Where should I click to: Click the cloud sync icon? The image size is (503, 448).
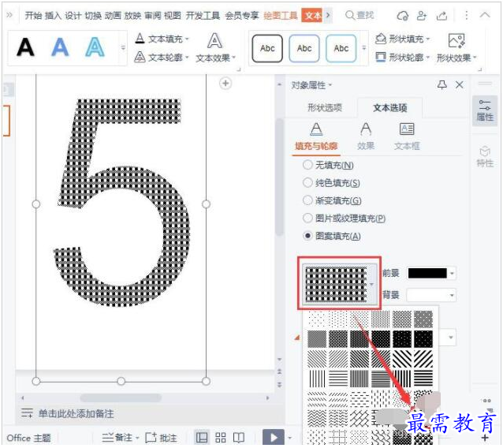(x=402, y=16)
